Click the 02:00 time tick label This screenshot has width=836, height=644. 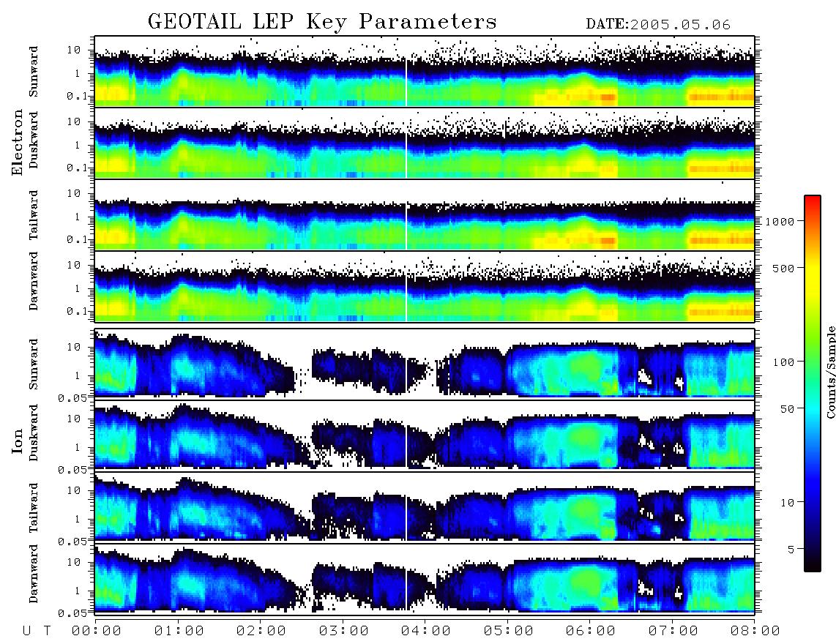(261, 631)
